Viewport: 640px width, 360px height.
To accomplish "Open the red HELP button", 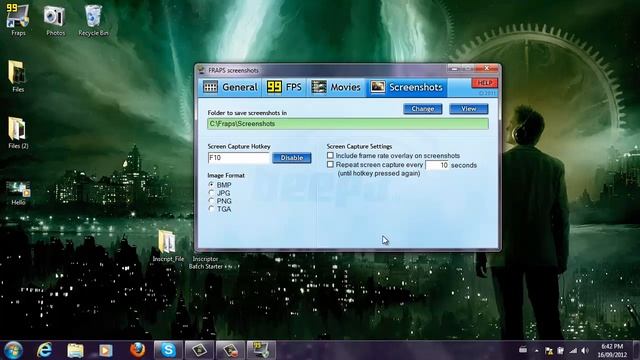I will [484, 83].
